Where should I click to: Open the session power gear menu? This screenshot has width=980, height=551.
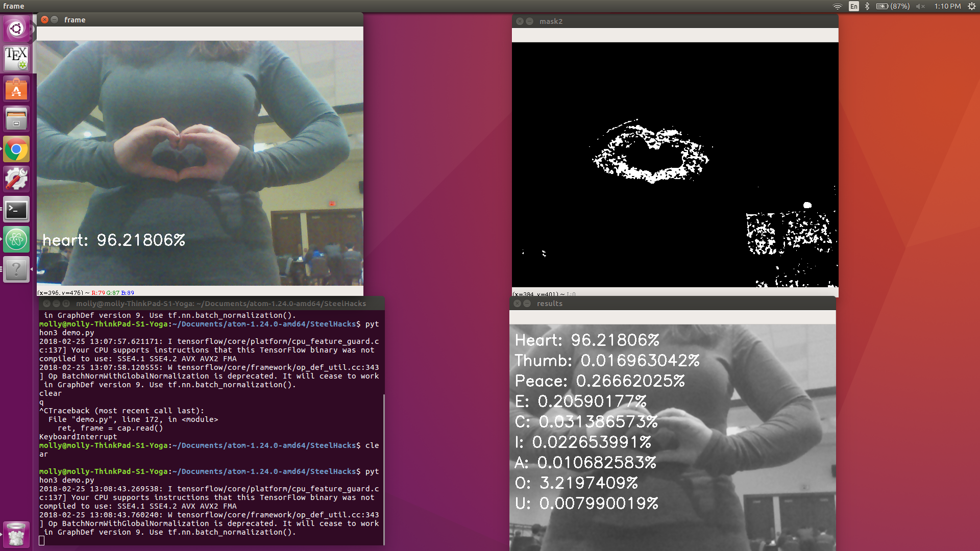[x=971, y=6]
